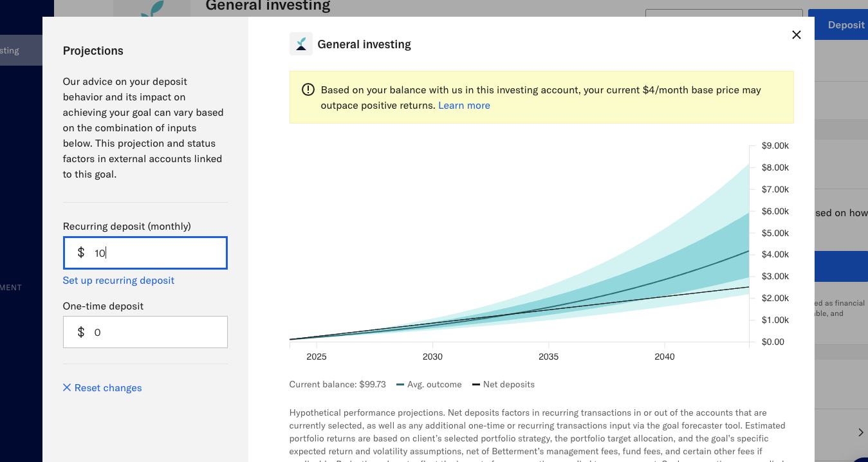Image resolution: width=868 pixels, height=462 pixels.
Task: Dismiss the projections dialog with the X
Action: [x=797, y=35]
